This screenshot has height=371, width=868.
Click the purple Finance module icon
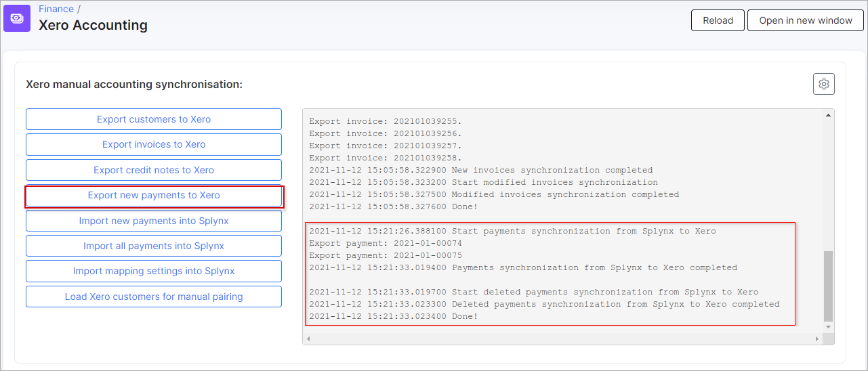click(17, 18)
